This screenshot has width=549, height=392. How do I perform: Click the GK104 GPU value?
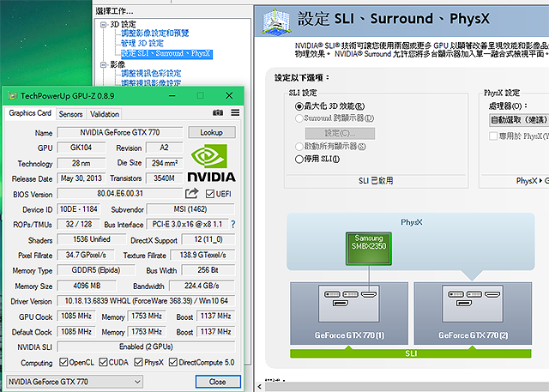click(81, 148)
